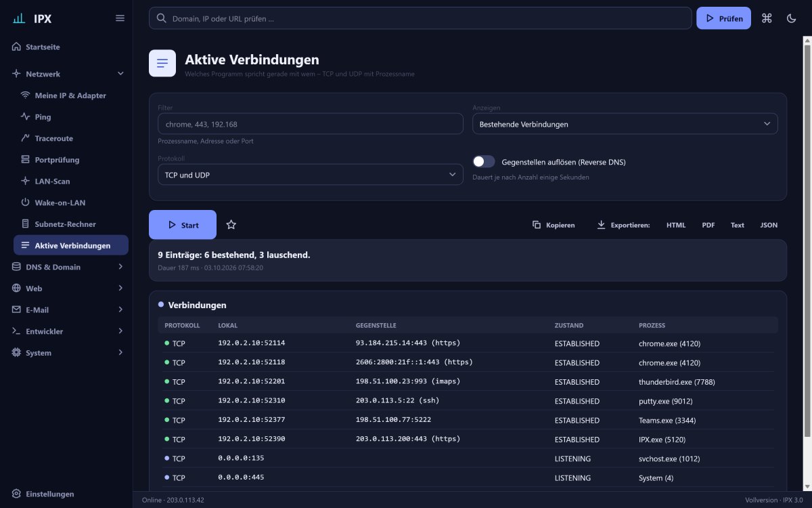Expand DNS & Domain chevron
812x508 pixels.
[120, 267]
